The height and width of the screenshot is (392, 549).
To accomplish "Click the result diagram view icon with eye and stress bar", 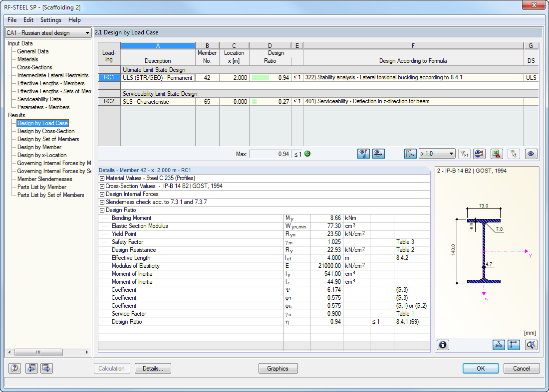I will pyautogui.click(x=363, y=154).
